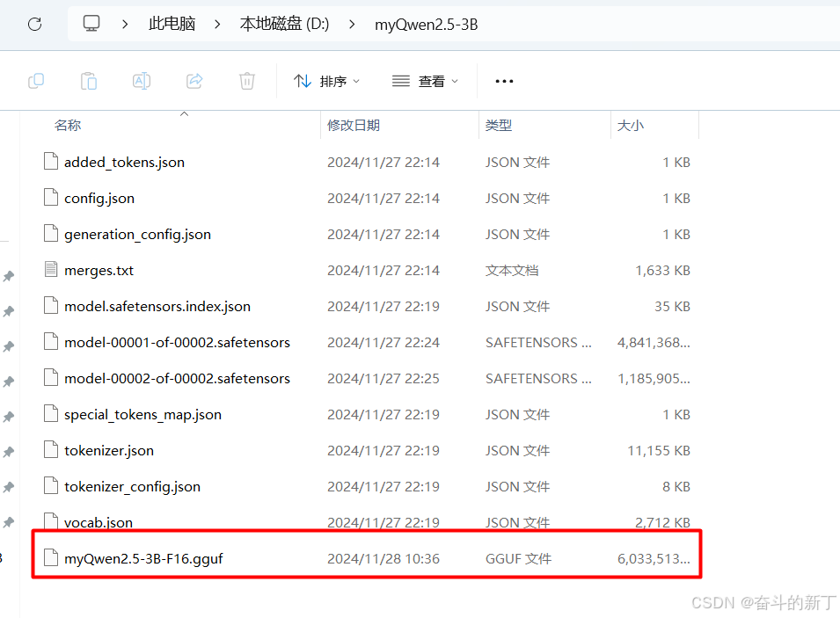Click the 4,841,368... size cell

coord(654,342)
